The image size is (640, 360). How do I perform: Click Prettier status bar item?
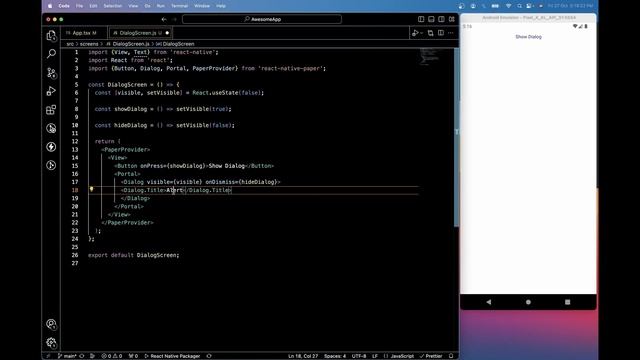tap(431, 356)
